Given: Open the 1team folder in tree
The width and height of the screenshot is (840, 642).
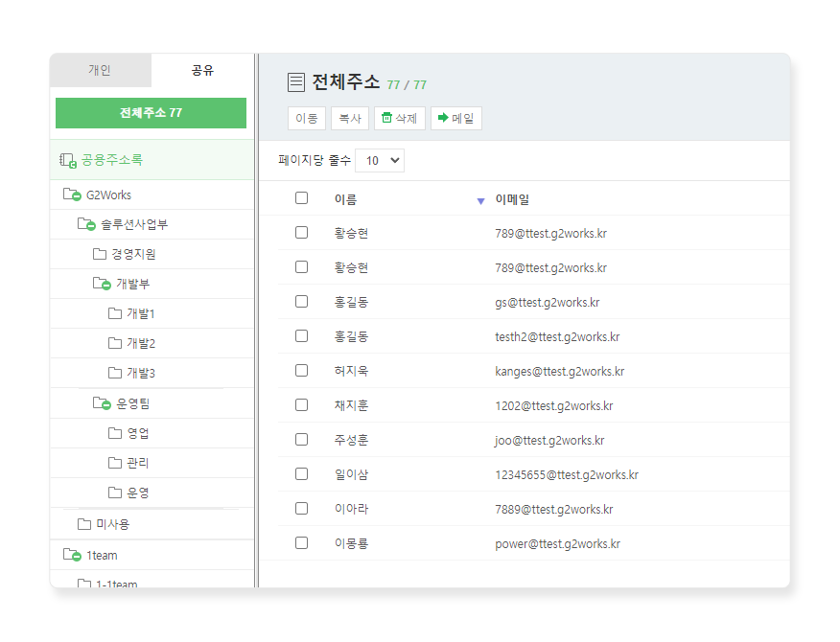Looking at the screenshot, I should 101,555.
